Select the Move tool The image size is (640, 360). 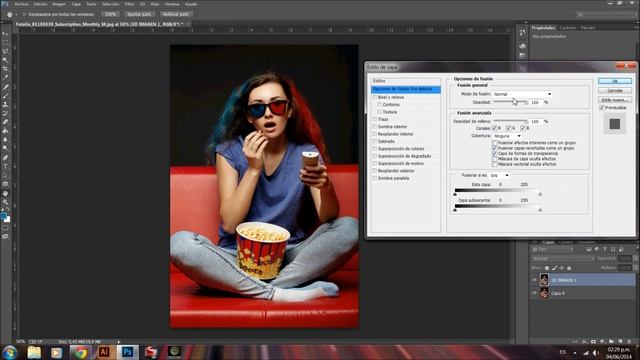point(5,34)
